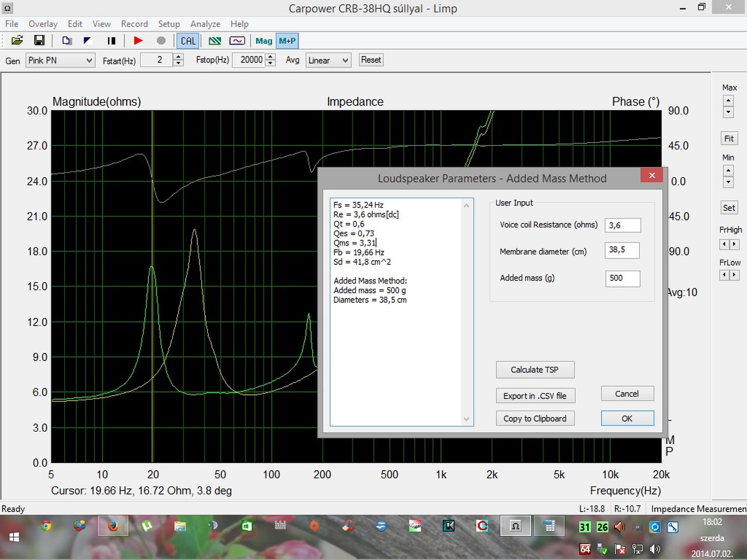Click the Membrane diameter input field

click(x=622, y=250)
